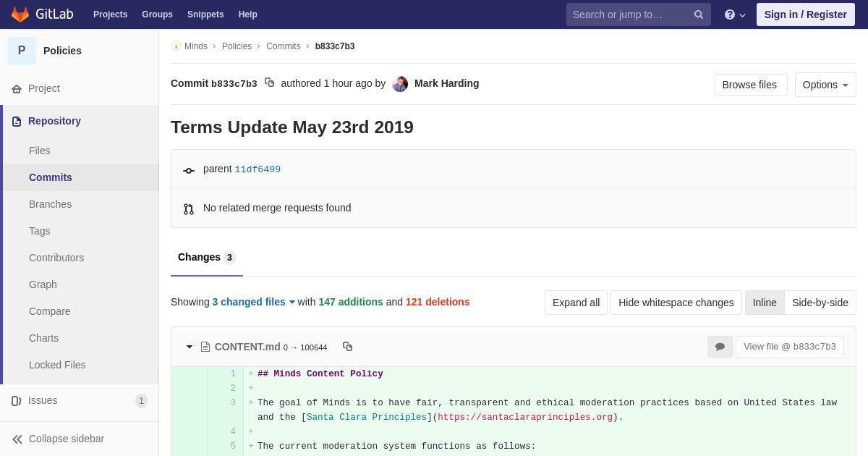
Task: Click Mark Harding's avatar
Action: point(400,84)
